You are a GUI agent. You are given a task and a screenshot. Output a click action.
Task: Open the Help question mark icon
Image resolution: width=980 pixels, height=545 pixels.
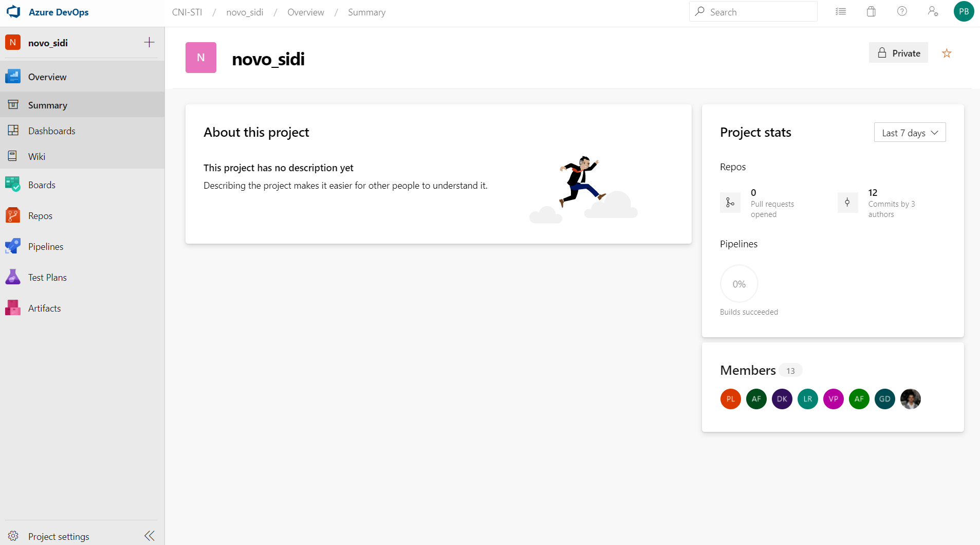point(902,11)
